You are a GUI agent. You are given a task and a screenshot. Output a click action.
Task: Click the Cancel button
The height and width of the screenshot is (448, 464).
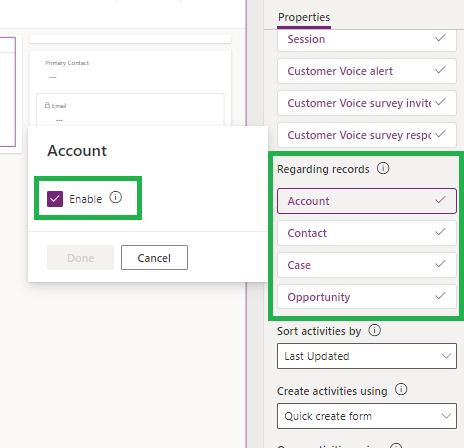point(154,258)
